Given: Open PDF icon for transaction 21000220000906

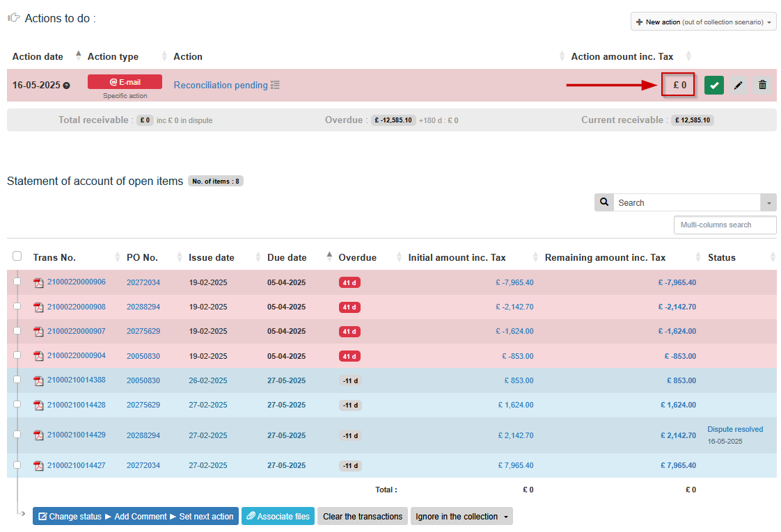Looking at the screenshot, I should click(x=38, y=282).
